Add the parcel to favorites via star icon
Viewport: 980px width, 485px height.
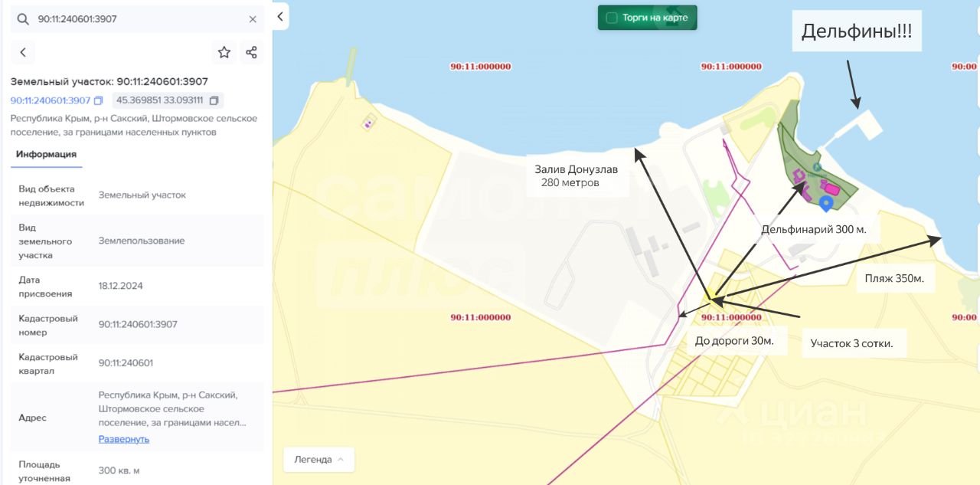pos(224,52)
